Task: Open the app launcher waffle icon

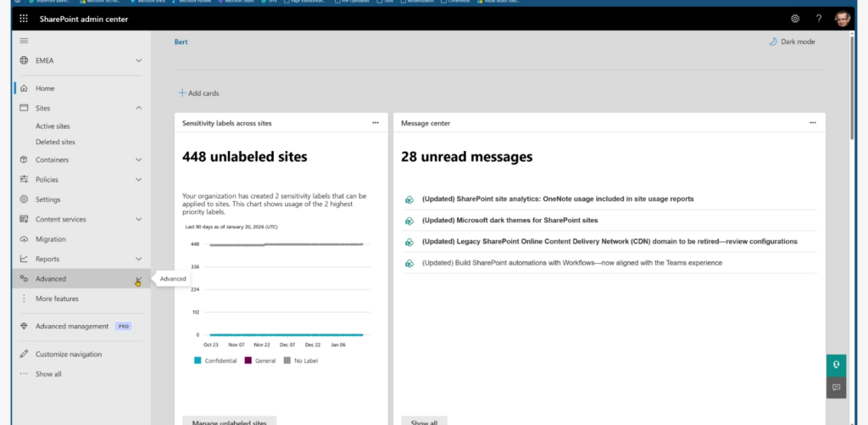Action: coord(24,18)
